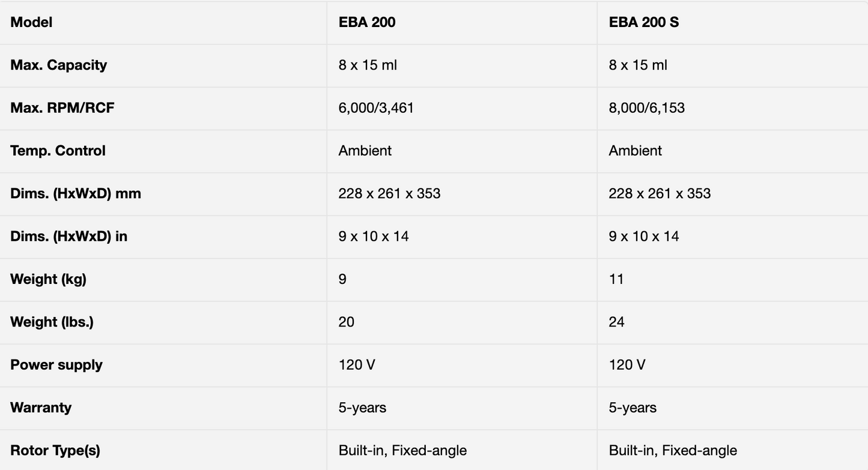Select Ambient value under EBA 200 S
Image resolution: width=868 pixels, height=470 pixels.
pyautogui.click(x=635, y=151)
